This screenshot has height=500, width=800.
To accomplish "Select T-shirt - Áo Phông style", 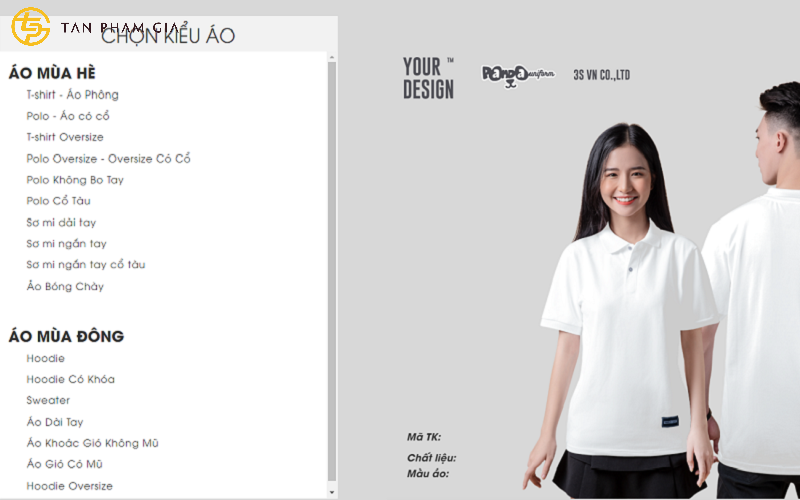I will pos(72,95).
